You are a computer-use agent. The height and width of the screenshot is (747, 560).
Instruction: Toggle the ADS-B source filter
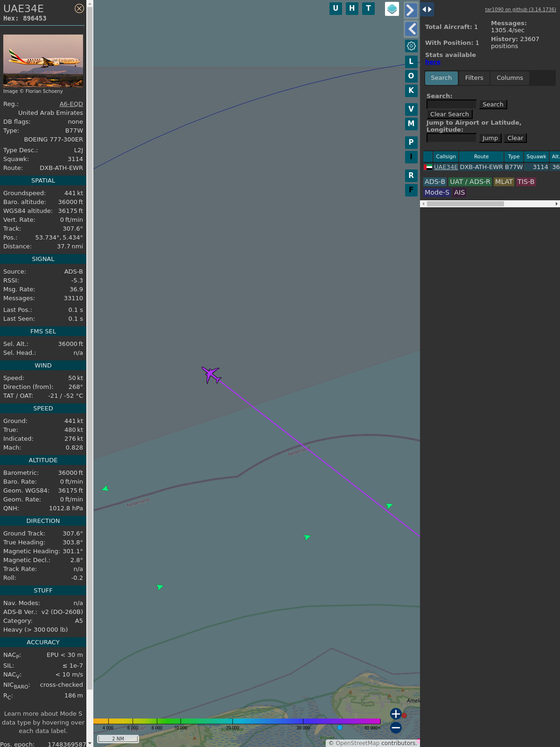[x=434, y=182]
